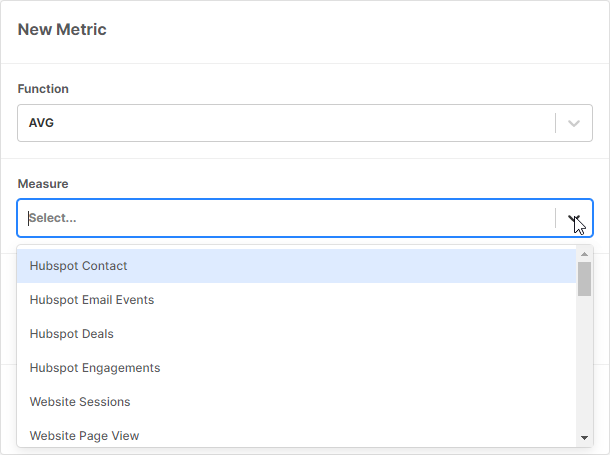The height and width of the screenshot is (455, 610).
Task: Collapse the Measure dropdown chevron
Action: point(574,218)
